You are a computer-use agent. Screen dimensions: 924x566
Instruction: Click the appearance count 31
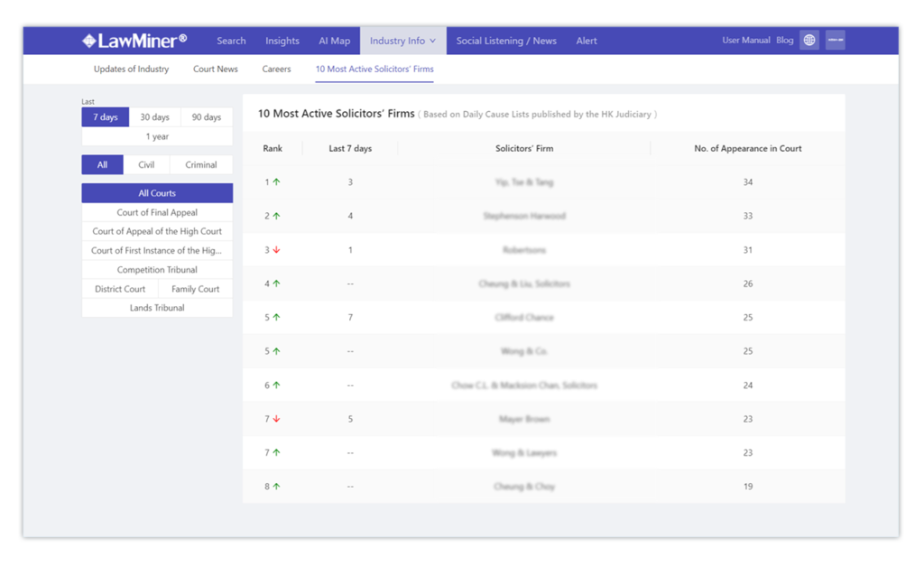point(748,250)
